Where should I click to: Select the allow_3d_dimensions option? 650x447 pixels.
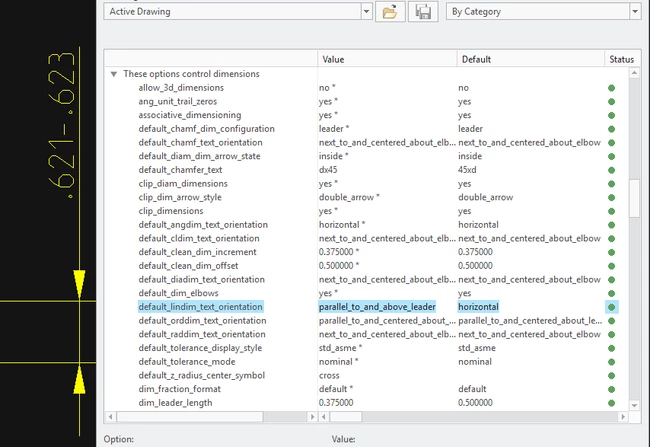tap(181, 88)
